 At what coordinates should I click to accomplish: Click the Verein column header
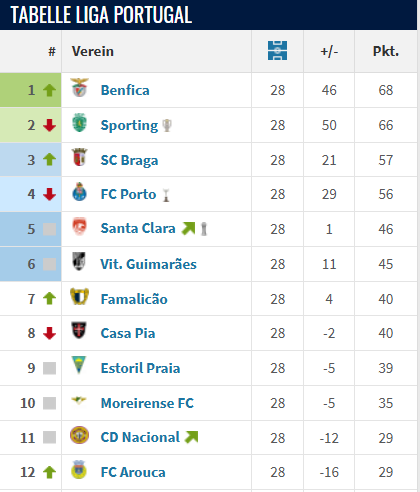(93, 51)
